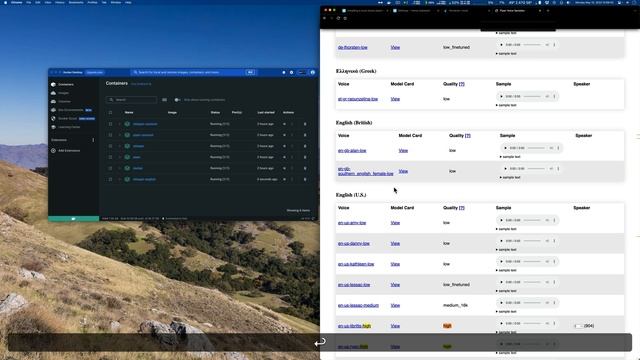The height and width of the screenshot is (360, 640).
Task: Click the Docker whale icon in status bar
Action: (73, 219)
